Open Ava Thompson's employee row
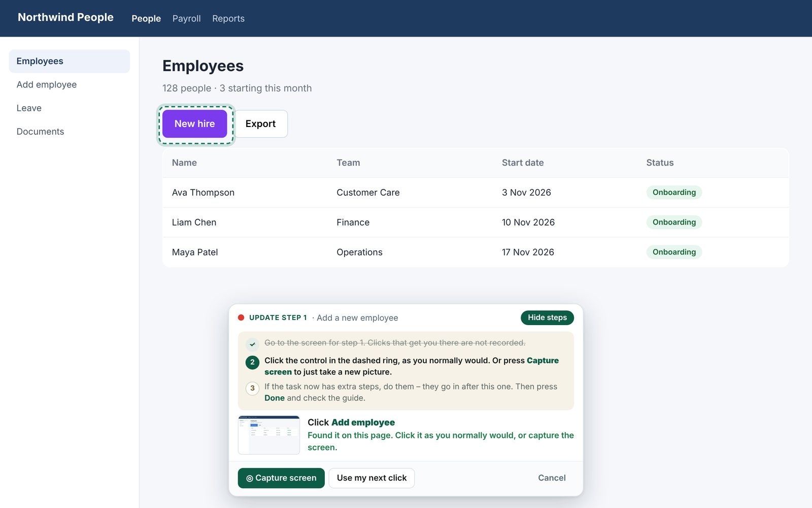Viewport: 812px width, 508px height. pyautogui.click(x=476, y=193)
